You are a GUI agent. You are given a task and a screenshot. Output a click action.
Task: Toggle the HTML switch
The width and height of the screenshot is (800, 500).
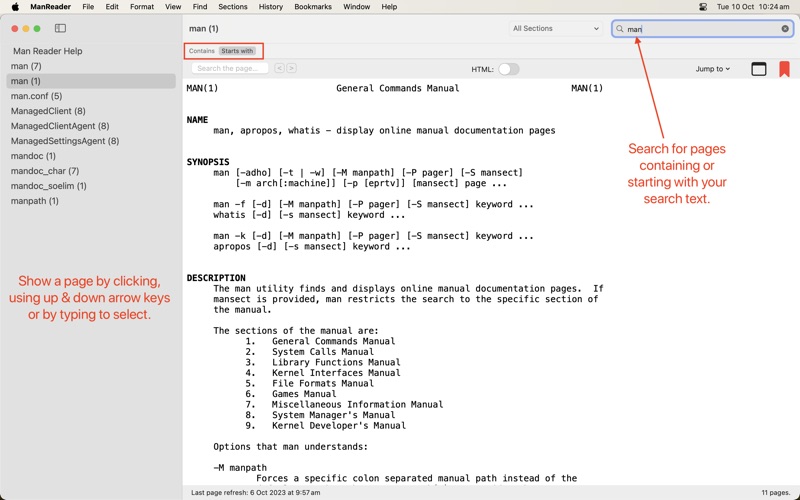pyautogui.click(x=508, y=69)
